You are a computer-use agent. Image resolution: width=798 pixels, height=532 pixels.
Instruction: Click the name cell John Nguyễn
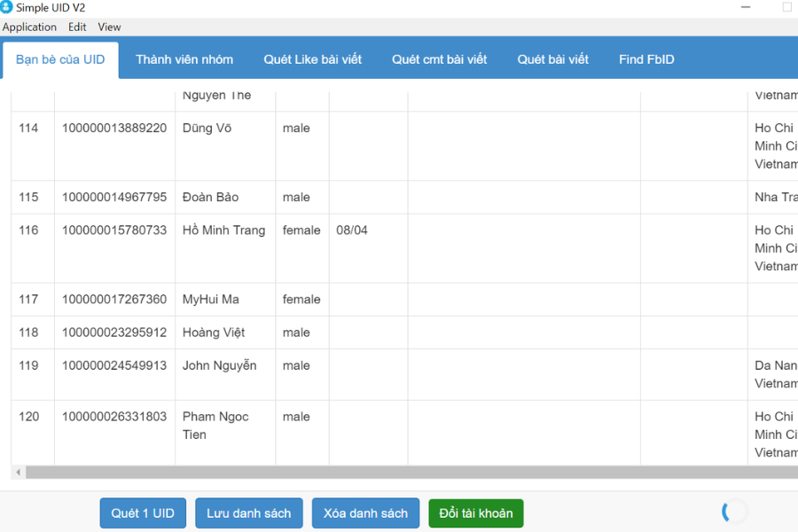coord(219,365)
